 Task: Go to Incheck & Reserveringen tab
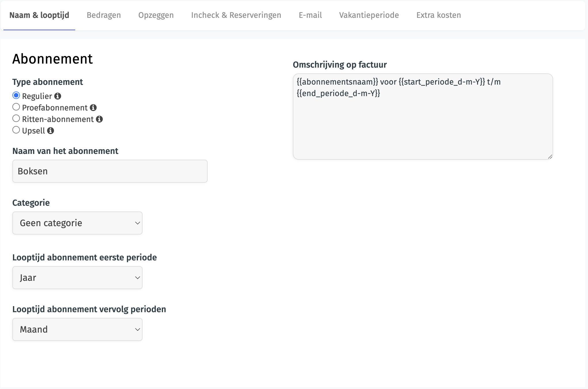pyautogui.click(x=236, y=15)
